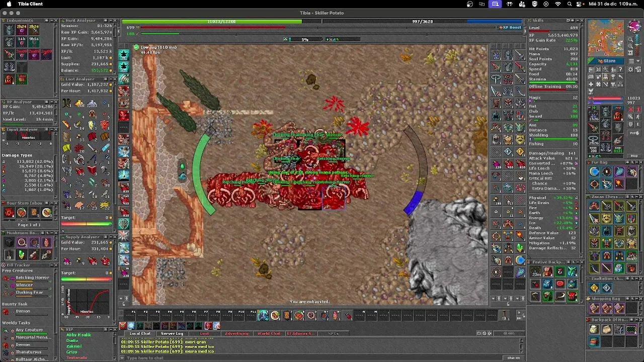The width and height of the screenshot is (644, 362).
Task: Click the Chat On button
Action: coord(513,357)
